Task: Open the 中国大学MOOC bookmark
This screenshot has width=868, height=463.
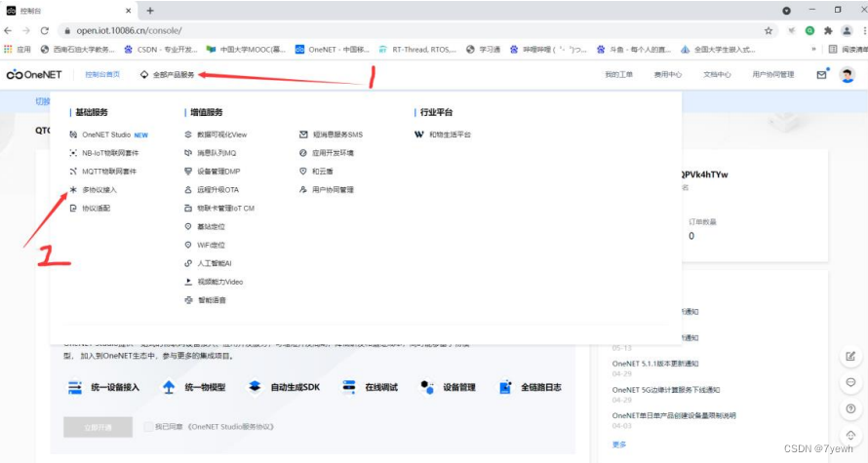Action: tap(247, 50)
